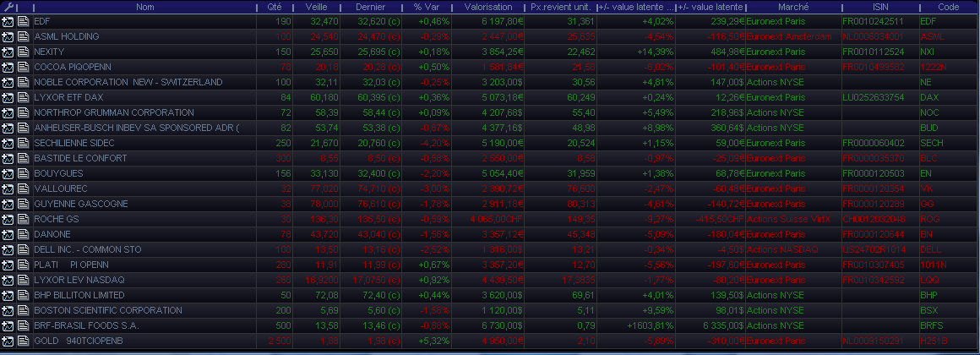Show chart for GOLD 940TCIOPENB row
Screen dimensions: 980x355
coord(8,341)
